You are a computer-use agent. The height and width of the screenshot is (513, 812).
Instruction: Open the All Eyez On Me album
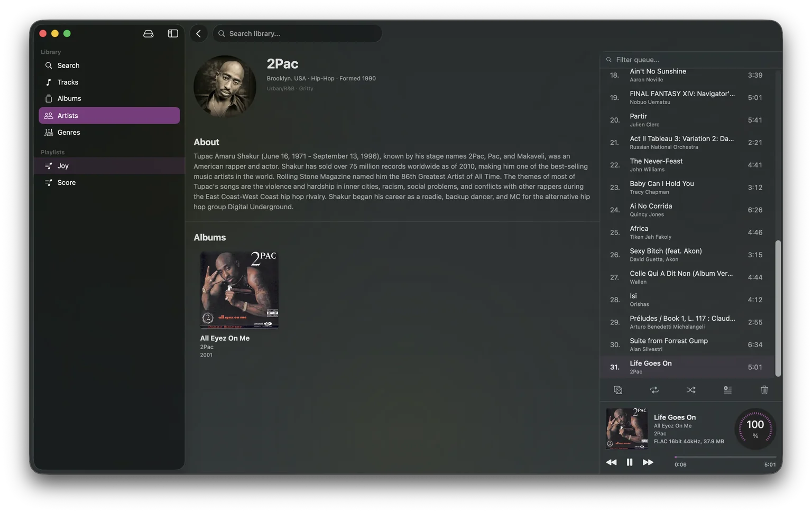coord(238,290)
